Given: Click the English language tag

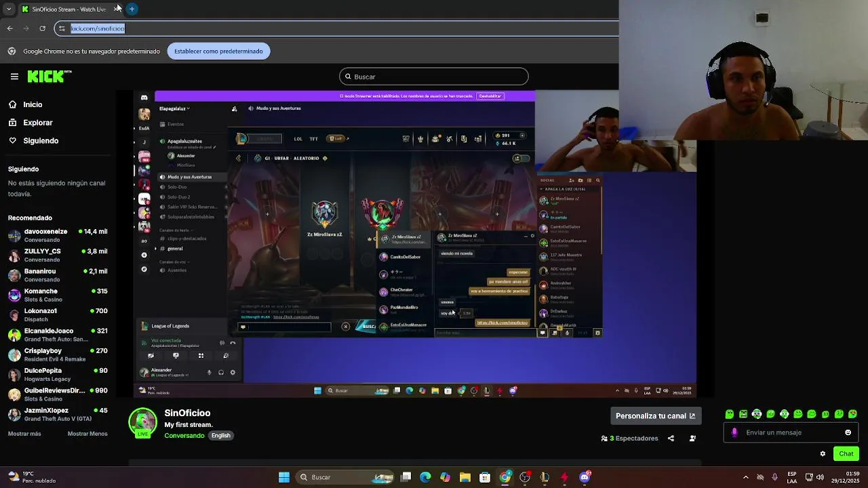Looking at the screenshot, I should tap(220, 435).
